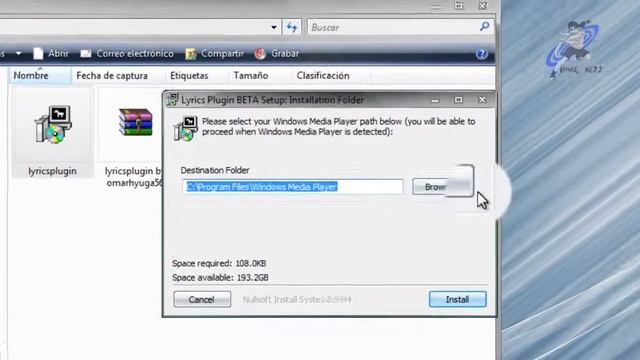640x360 pixels.
Task: Close the Explorer window
Action: pos(483,6)
